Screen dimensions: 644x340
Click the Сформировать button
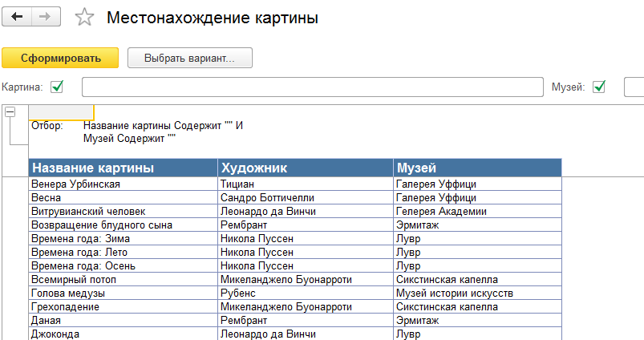60,58
